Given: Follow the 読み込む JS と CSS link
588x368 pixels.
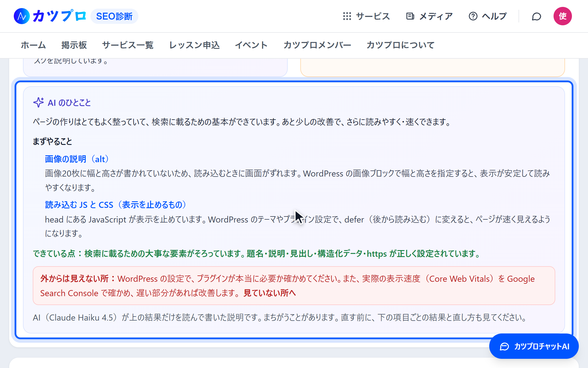Looking at the screenshot, I should click(x=116, y=205).
